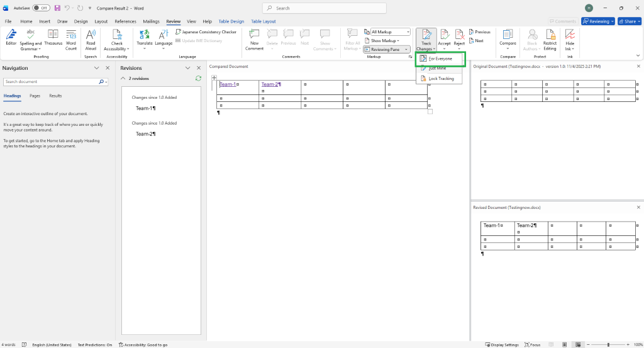
Task: Switch to Web Layout view
Action: tap(578, 345)
